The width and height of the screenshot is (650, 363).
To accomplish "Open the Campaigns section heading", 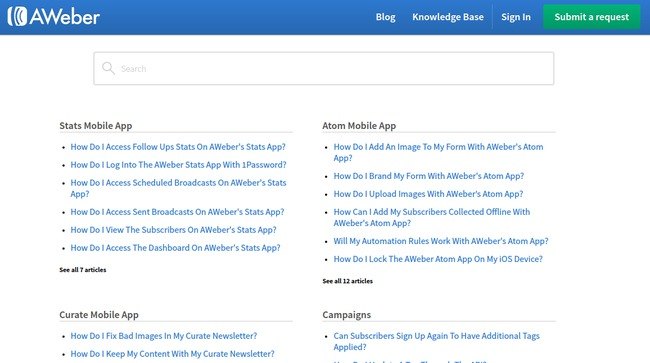I will 347,315.
